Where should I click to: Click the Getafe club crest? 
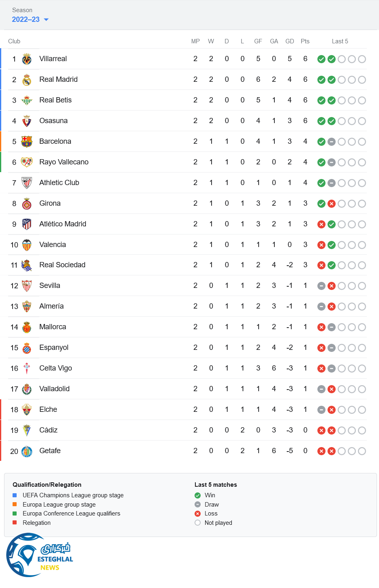(x=27, y=451)
